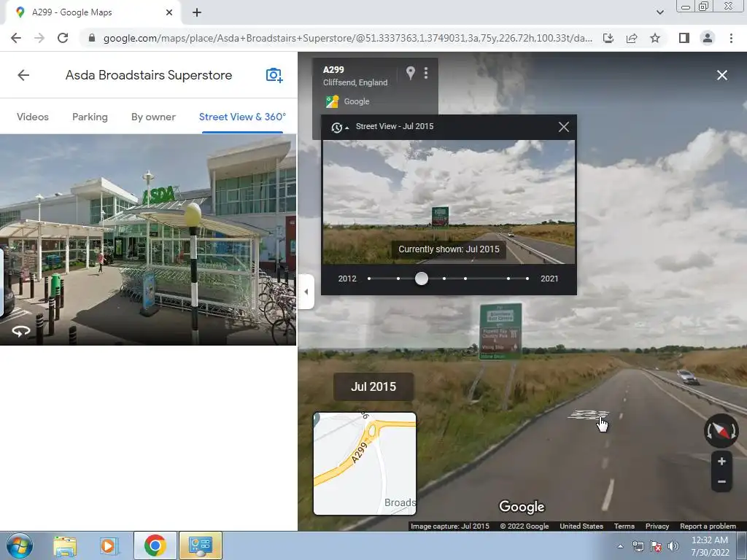This screenshot has height=560, width=747.
Task: Close the Street View history popup
Action: (x=564, y=127)
